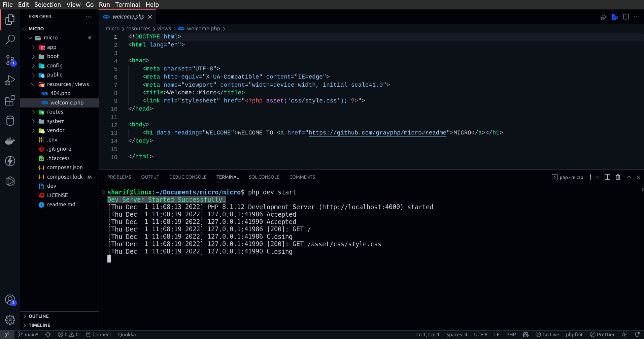Click the feedback icon in the status bar
Screen dimensions: 644x339
(x=625, y=335)
